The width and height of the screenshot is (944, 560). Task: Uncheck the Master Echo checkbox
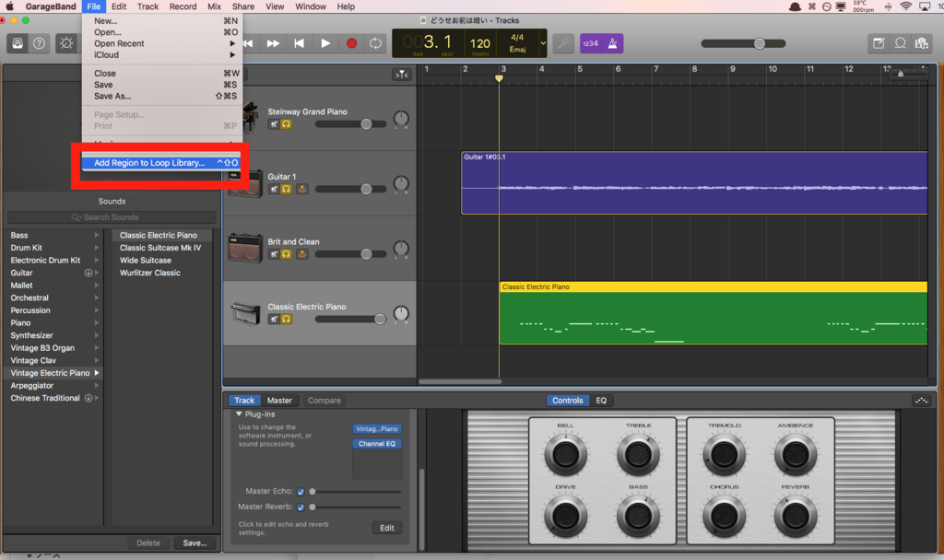click(301, 492)
